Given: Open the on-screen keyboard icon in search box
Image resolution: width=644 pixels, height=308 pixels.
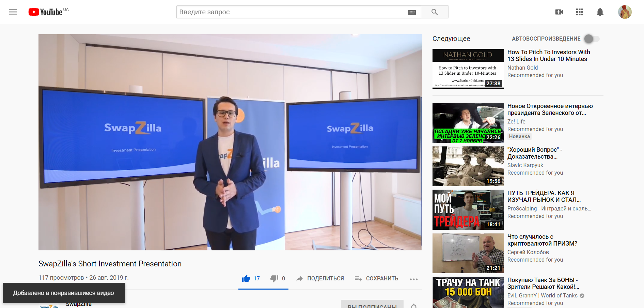Looking at the screenshot, I should click(x=412, y=12).
